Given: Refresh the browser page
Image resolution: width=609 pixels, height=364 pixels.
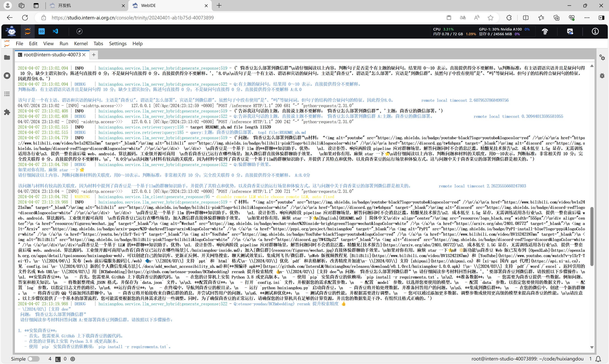Looking at the screenshot, I should (25, 18).
